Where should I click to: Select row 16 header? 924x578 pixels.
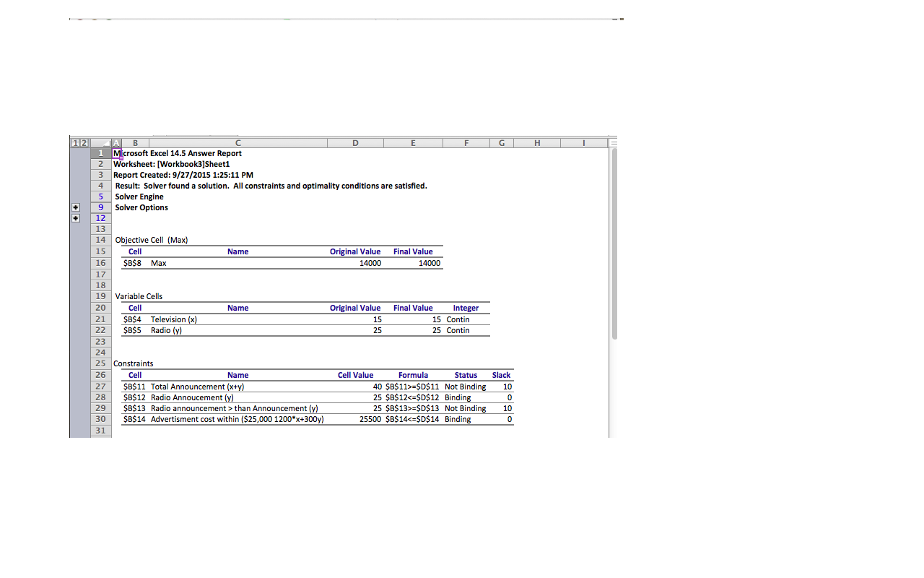click(x=101, y=263)
